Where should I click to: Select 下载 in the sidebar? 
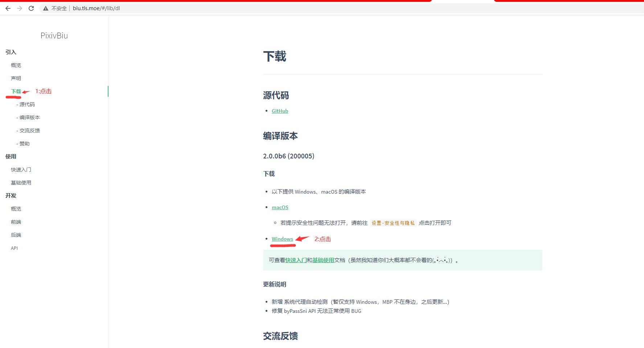pyautogui.click(x=16, y=91)
